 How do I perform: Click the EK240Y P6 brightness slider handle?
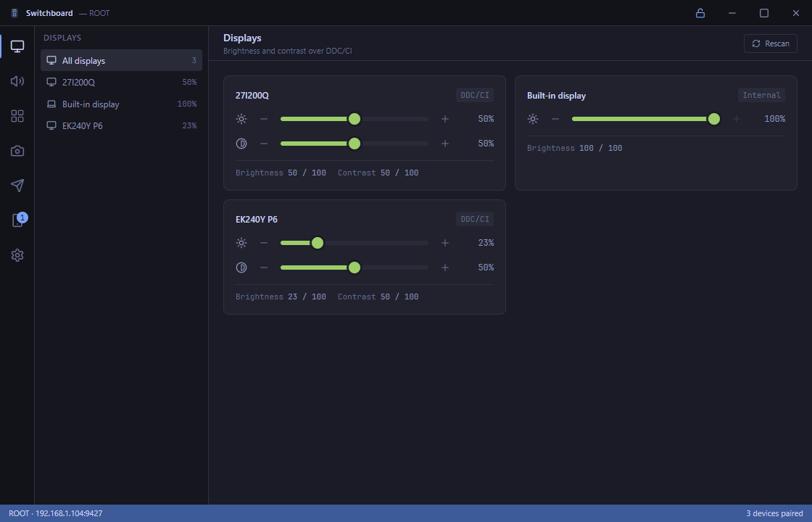[x=318, y=243]
